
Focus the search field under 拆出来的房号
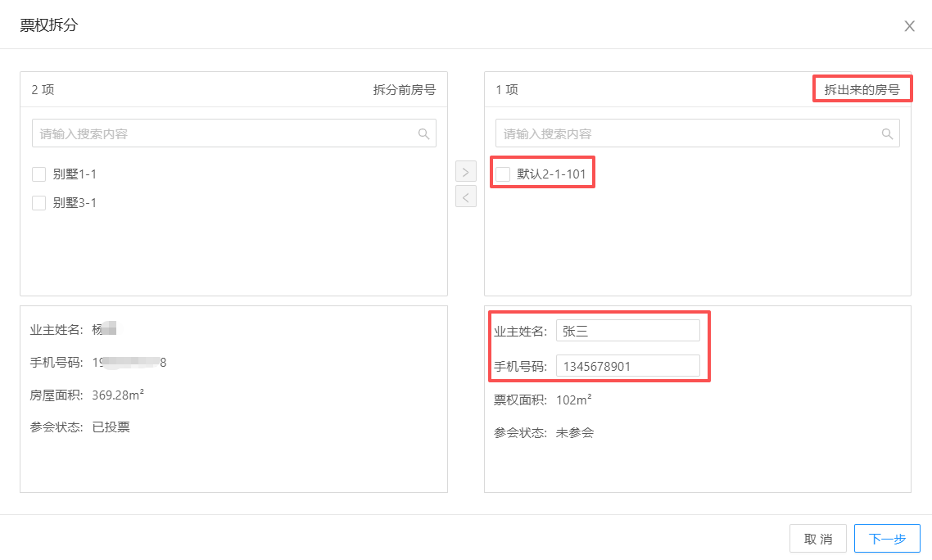coord(688,133)
